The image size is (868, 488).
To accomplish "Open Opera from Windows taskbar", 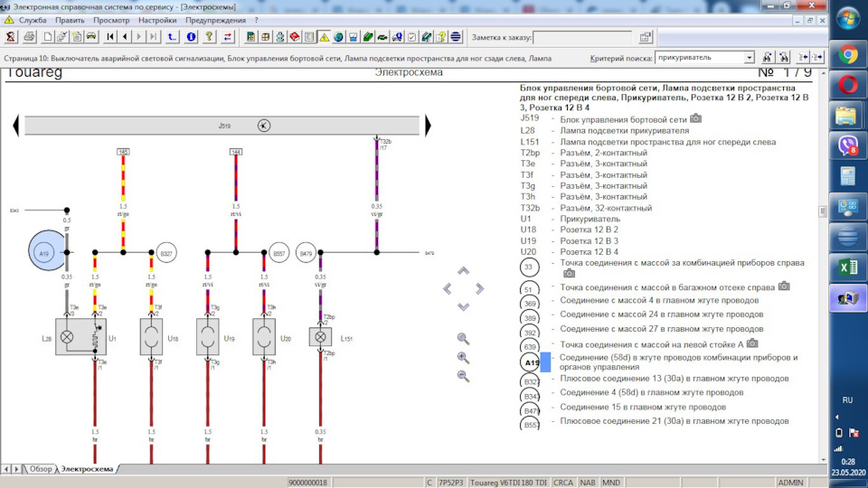I will (x=847, y=85).
